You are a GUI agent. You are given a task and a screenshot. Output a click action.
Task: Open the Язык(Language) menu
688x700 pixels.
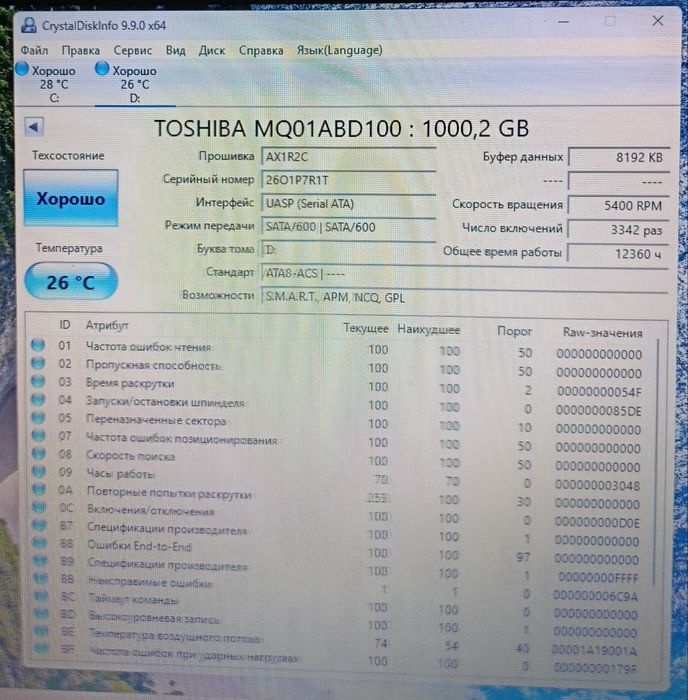point(339,50)
